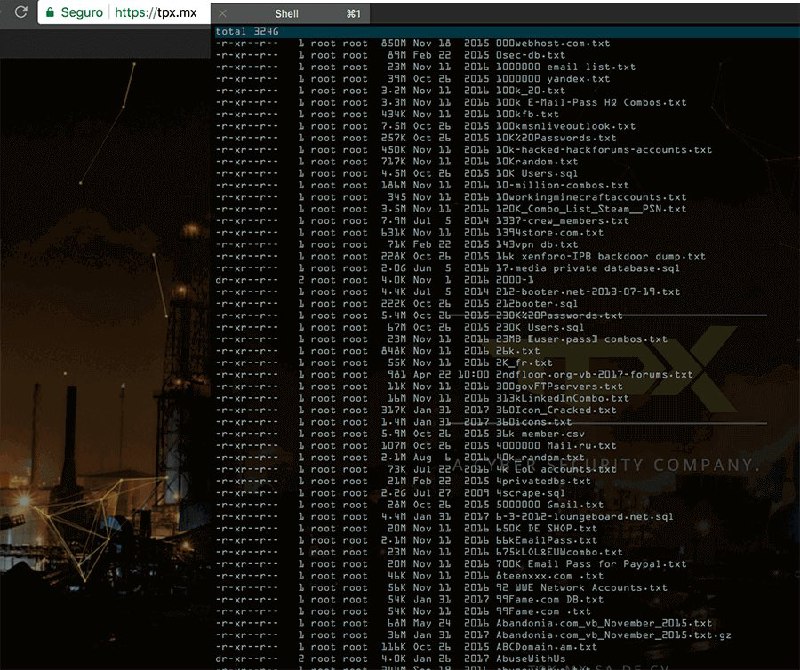Select the 100kfb.txt file name
This screenshot has height=670, width=800.
click(x=528, y=114)
